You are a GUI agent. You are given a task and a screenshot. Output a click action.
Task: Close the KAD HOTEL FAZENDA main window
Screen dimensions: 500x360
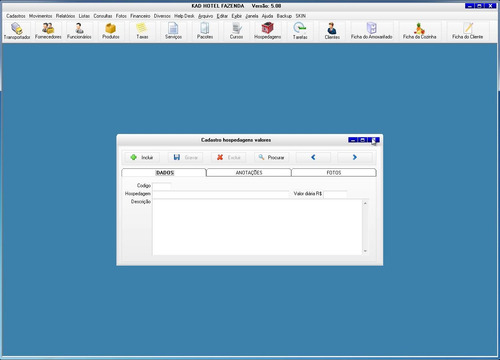click(491, 6)
